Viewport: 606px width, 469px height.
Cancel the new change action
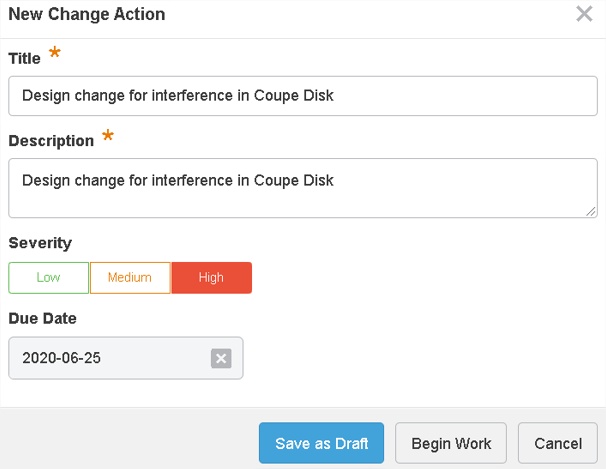(557, 443)
